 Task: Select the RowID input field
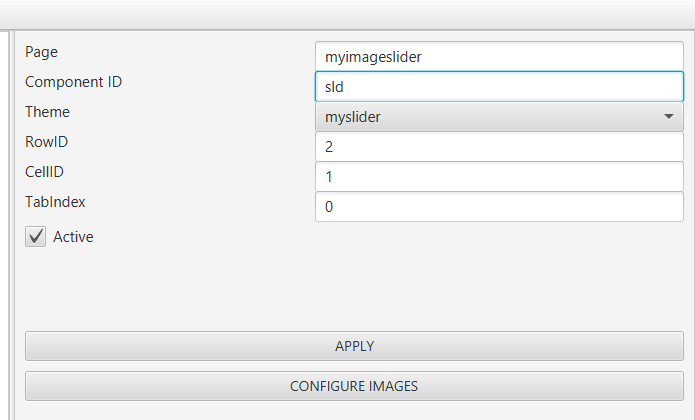point(498,147)
